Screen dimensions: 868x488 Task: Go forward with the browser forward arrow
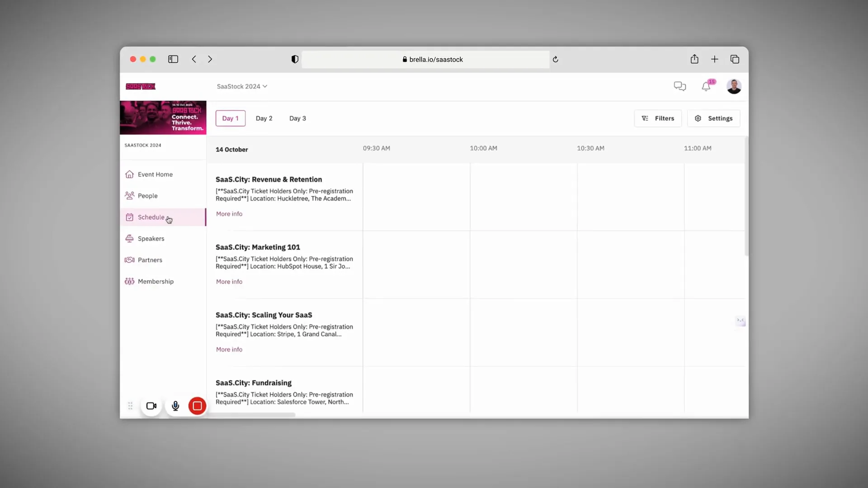[x=210, y=59]
